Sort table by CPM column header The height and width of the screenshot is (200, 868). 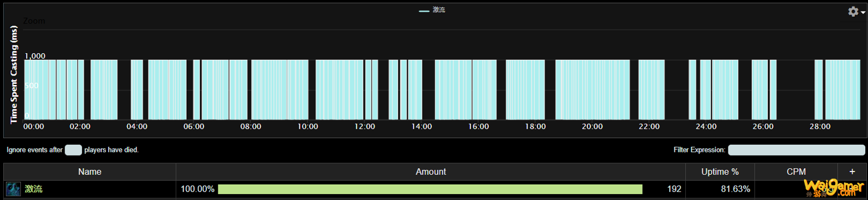click(x=796, y=172)
